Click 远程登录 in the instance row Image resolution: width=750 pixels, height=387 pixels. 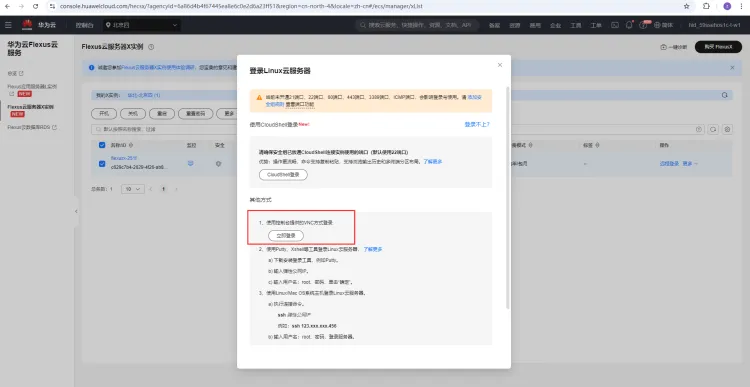670,164
